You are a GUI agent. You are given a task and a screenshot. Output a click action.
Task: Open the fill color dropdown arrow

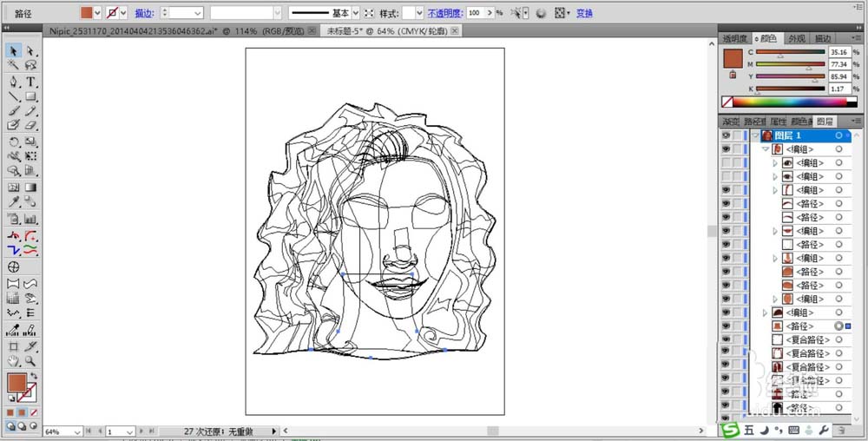coord(98,13)
